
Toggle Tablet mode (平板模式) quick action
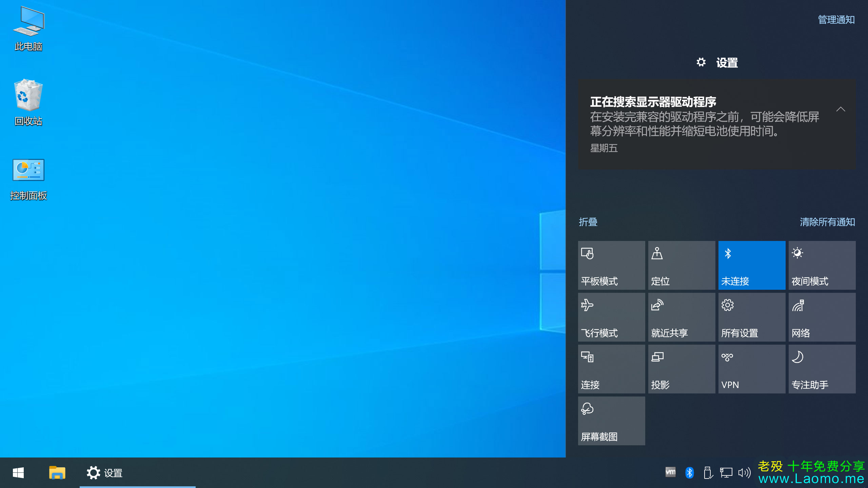611,265
